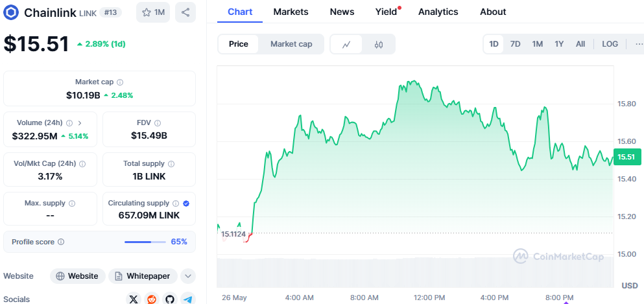The image size is (644, 304).
Task: Click the verified circulating supply badge
Action: point(186,203)
